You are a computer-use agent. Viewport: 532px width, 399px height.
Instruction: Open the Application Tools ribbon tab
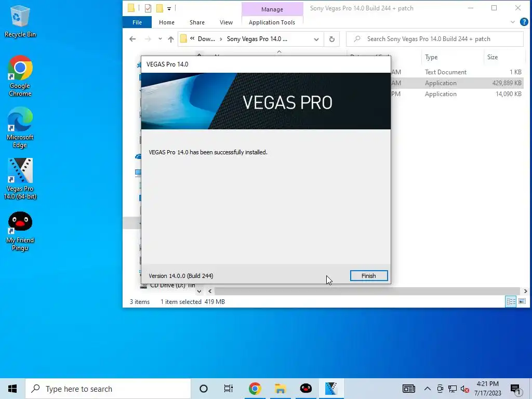tap(272, 22)
